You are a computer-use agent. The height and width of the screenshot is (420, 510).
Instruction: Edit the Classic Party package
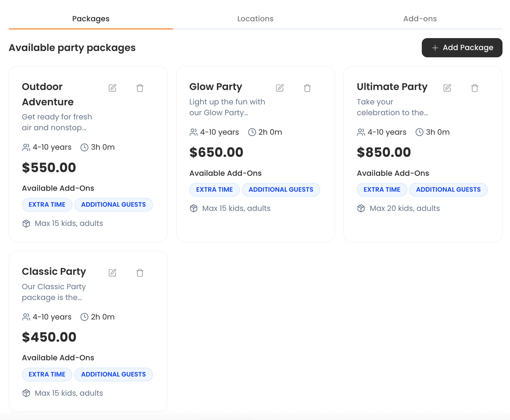tap(112, 273)
